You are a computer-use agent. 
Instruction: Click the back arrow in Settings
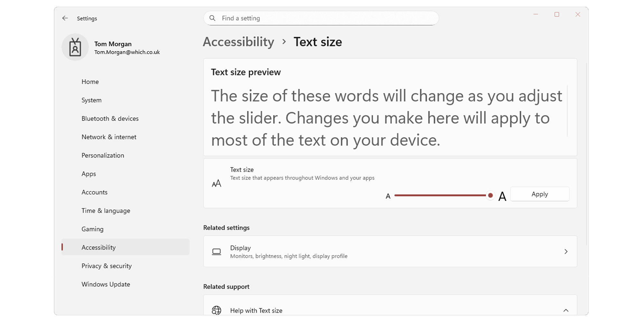(x=65, y=18)
